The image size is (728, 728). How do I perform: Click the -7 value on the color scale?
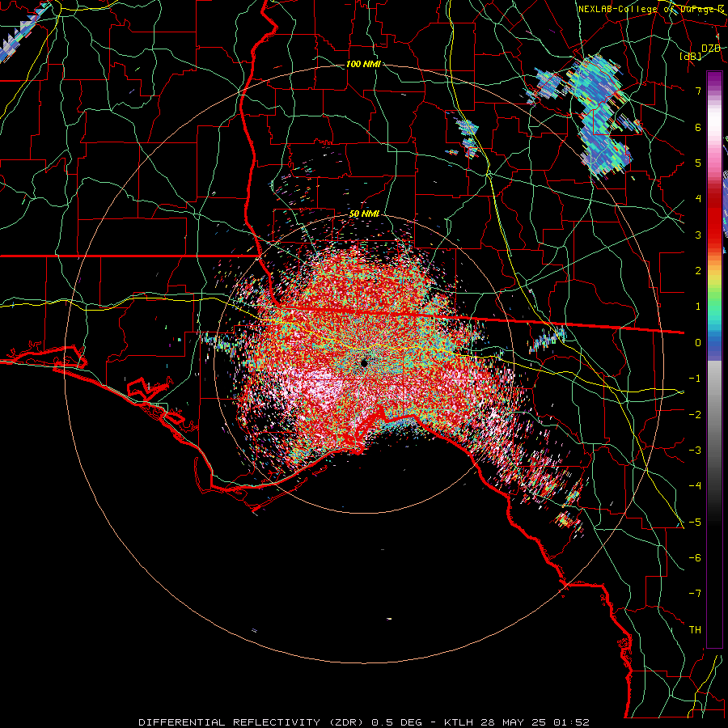(x=695, y=594)
